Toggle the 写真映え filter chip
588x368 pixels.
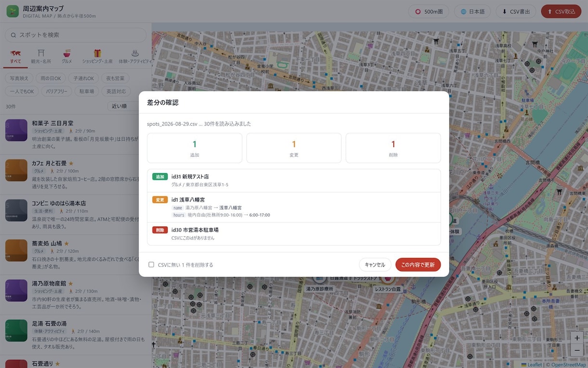[x=19, y=78]
